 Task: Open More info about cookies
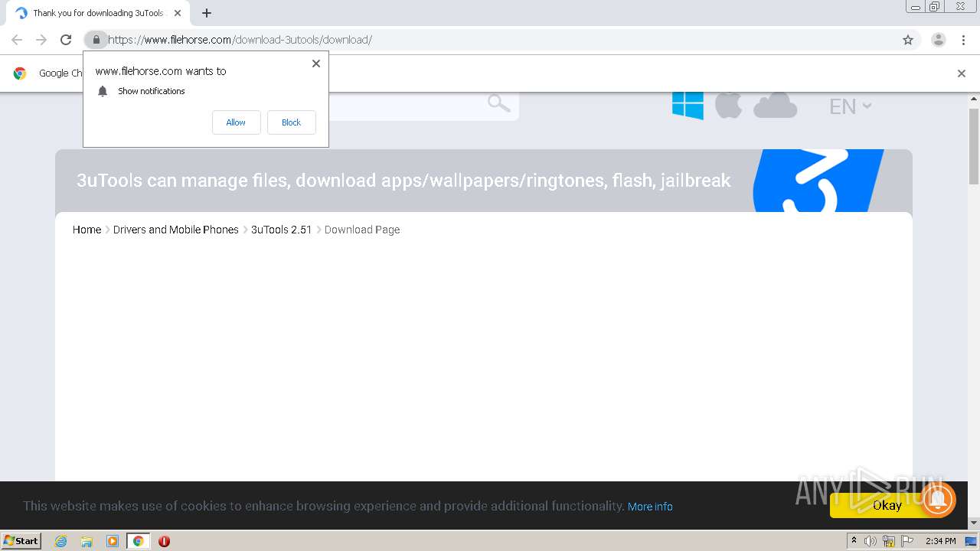click(650, 507)
